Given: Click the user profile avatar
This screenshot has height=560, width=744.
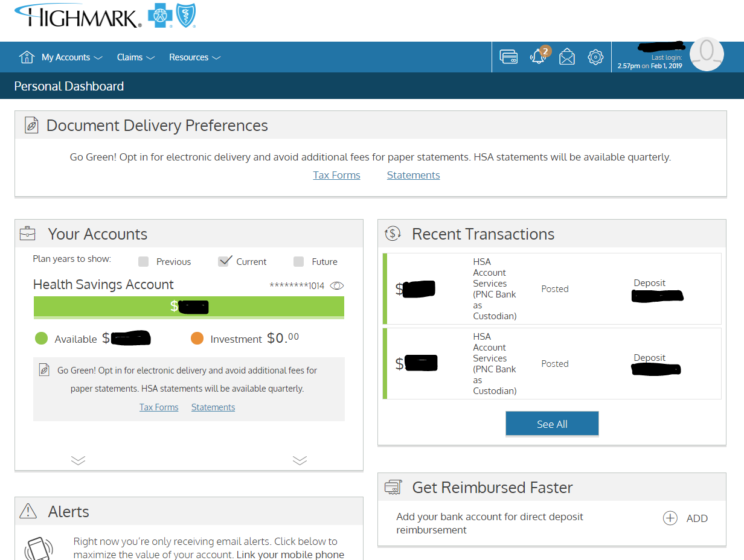Looking at the screenshot, I should (706, 54).
